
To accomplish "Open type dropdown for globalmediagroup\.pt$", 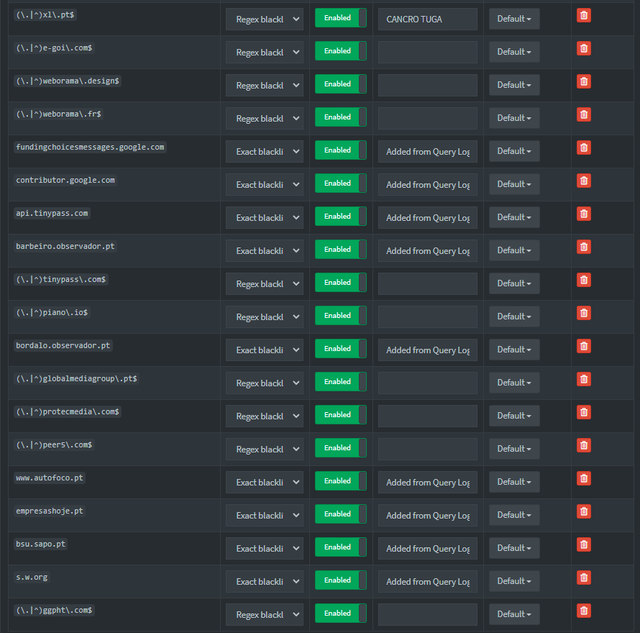I will tap(264, 383).
